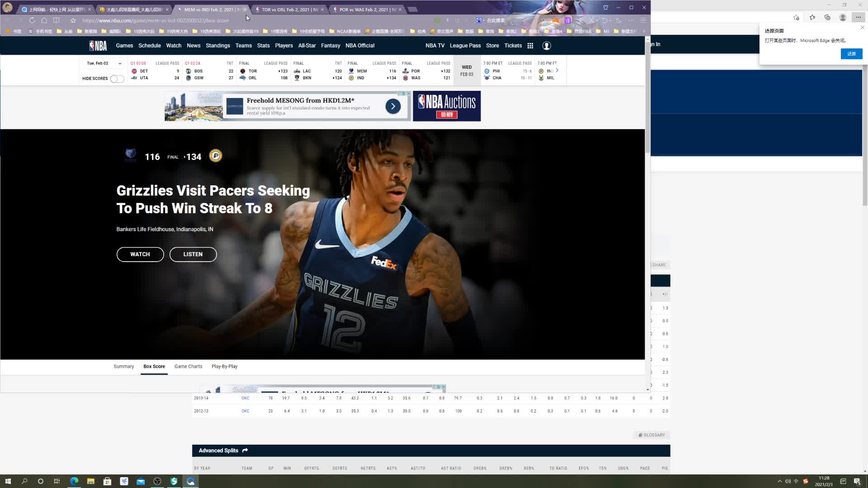Click the LISTEN button
The height and width of the screenshot is (488, 868).
tap(193, 254)
